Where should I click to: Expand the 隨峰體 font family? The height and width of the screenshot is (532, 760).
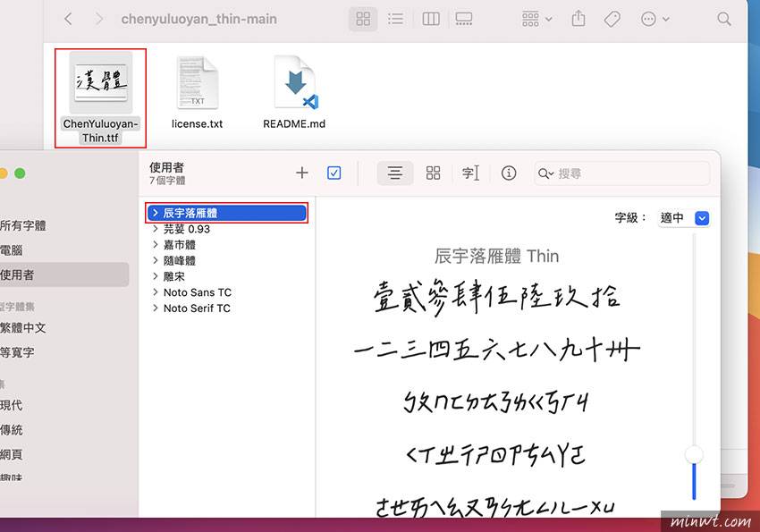155,261
